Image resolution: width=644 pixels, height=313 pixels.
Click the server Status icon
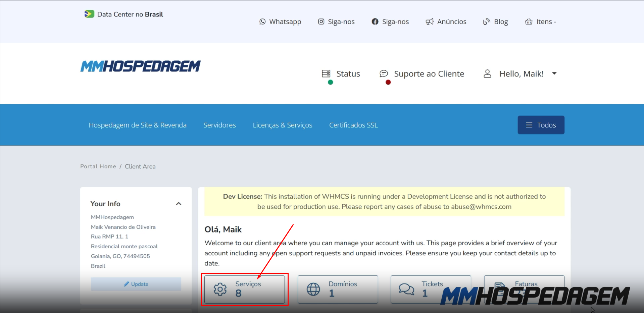(x=326, y=73)
